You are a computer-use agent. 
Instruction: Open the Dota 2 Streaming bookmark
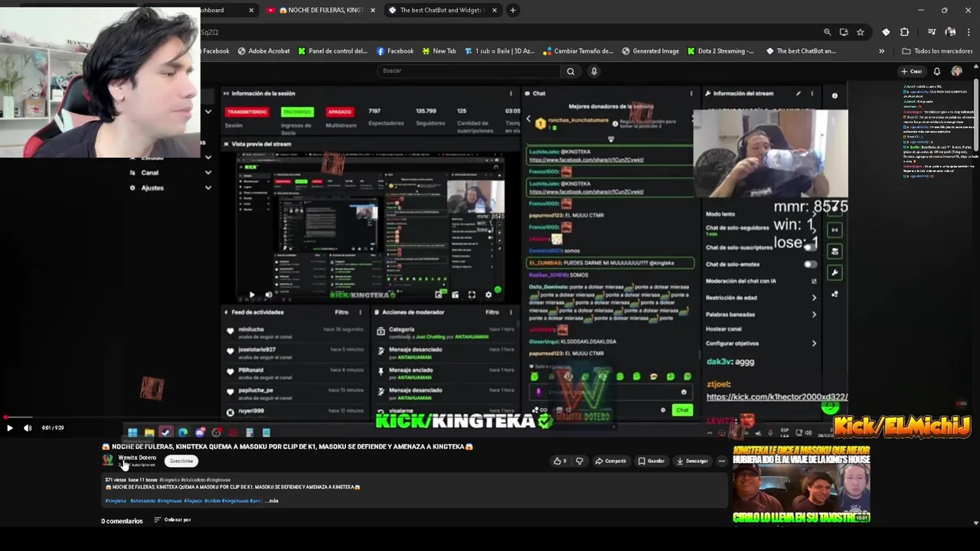coord(720,51)
